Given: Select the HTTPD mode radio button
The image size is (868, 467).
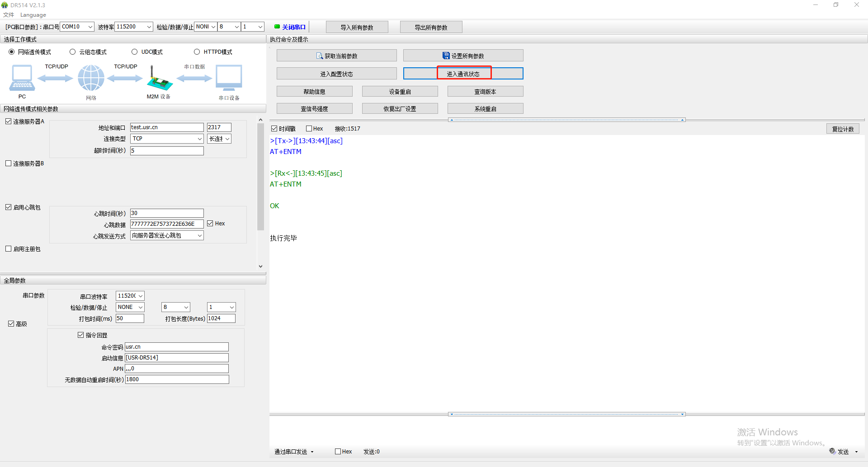Looking at the screenshot, I should [x=197, y=52].
